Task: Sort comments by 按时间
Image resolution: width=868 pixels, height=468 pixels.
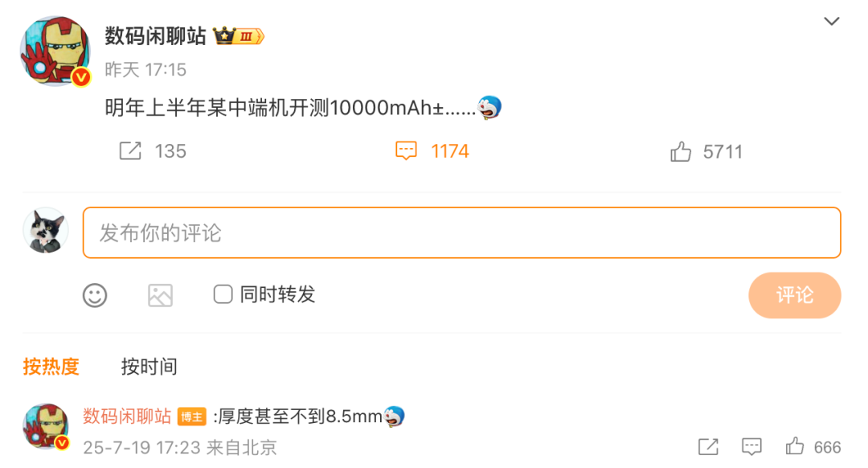Action: click(x=149, y=366)
